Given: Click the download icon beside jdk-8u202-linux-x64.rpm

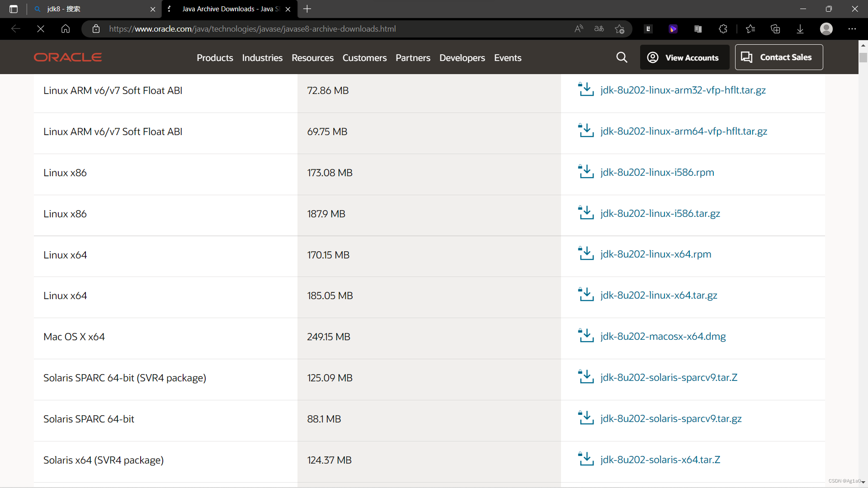Looking at the screenshot, I should point(586,253).
